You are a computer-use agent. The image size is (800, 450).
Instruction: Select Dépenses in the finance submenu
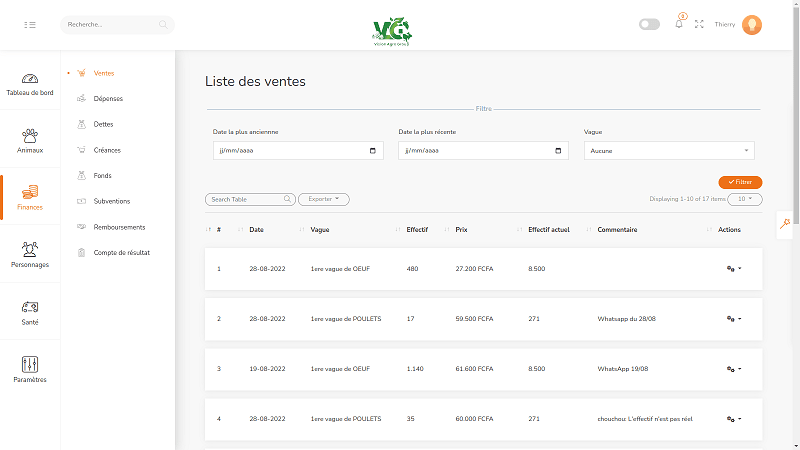[108, 99]
